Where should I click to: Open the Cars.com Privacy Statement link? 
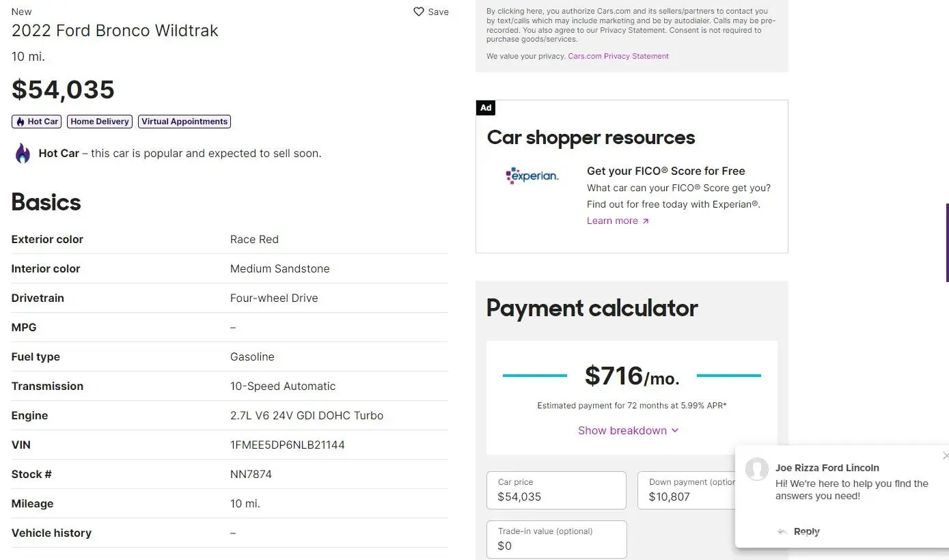[x=618, y=56]
